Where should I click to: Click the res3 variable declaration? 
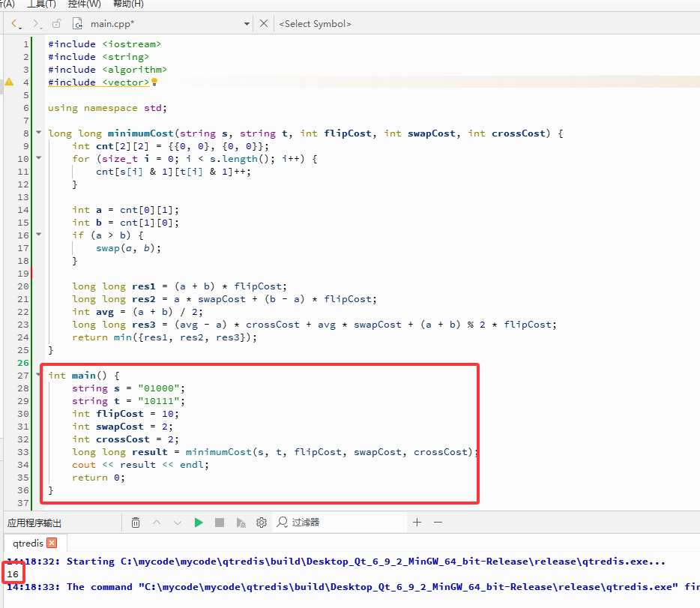click(x=143, y=325)
